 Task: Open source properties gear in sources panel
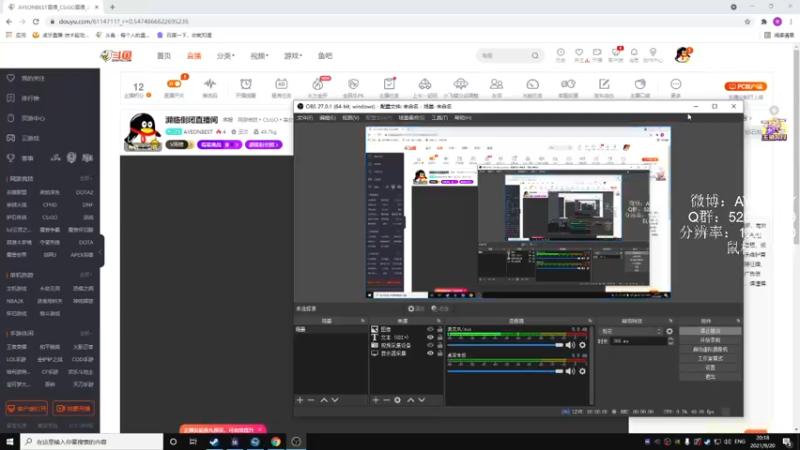[397, 400]
